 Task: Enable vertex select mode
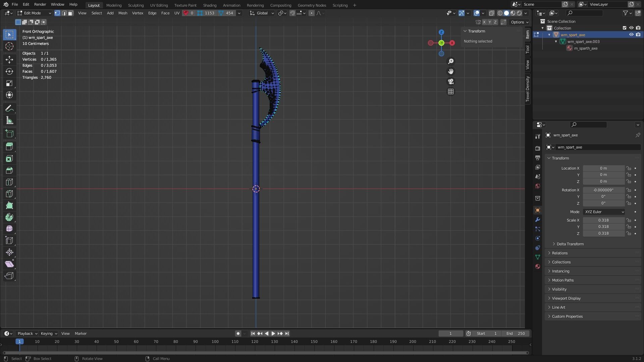[57, 13]
